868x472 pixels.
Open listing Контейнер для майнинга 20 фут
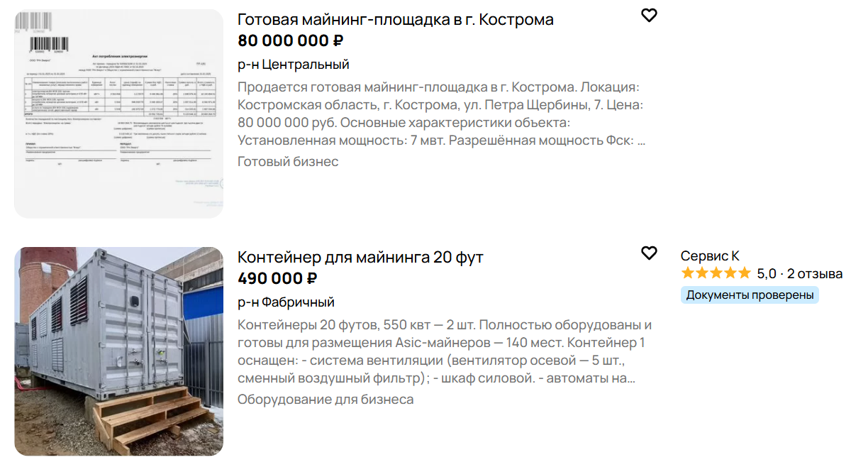(360, 257)
